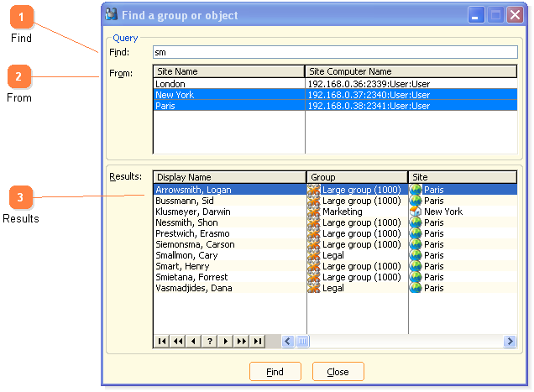Select address 192.168.0.38:2341:User:User
The width and height of the screenshot is (534, 392).
click(369, 106)
